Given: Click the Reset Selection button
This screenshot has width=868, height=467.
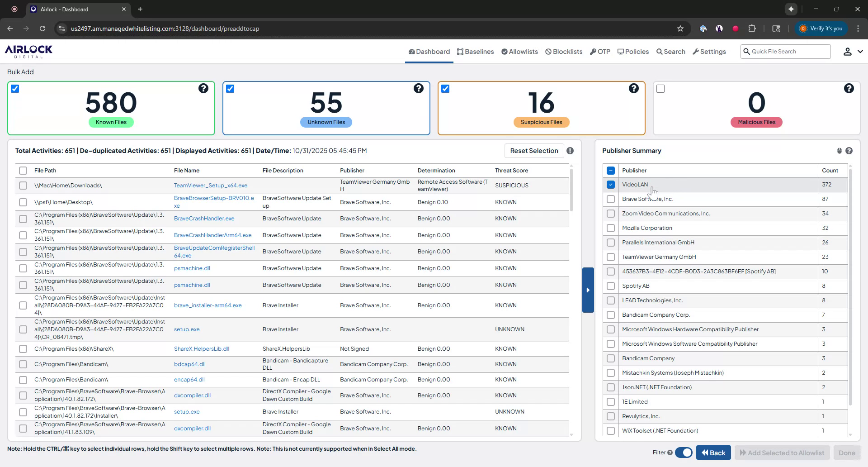Looking at the screenshot, I should [x=534, y=151].
